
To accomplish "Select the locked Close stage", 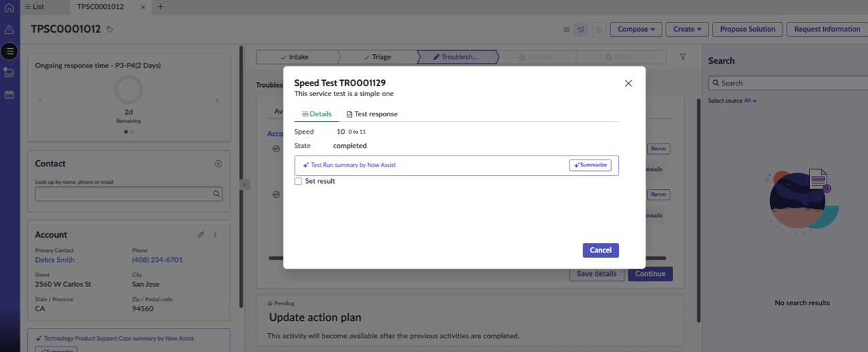I will click(618, 57).
